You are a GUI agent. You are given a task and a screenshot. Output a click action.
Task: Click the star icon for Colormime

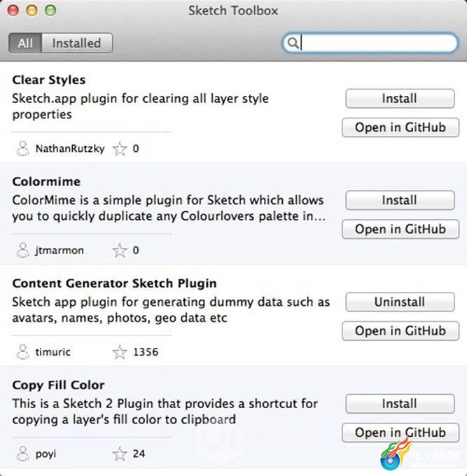click(x=120, y=251)
